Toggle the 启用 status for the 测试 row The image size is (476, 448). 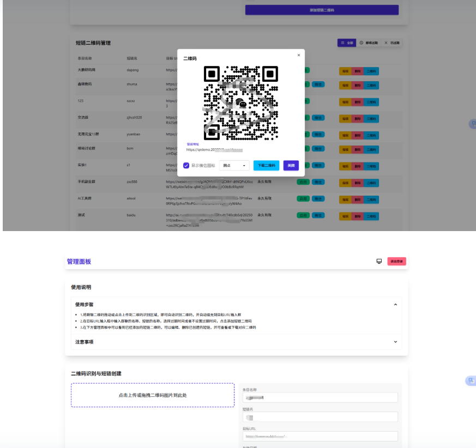click(302, 215)
